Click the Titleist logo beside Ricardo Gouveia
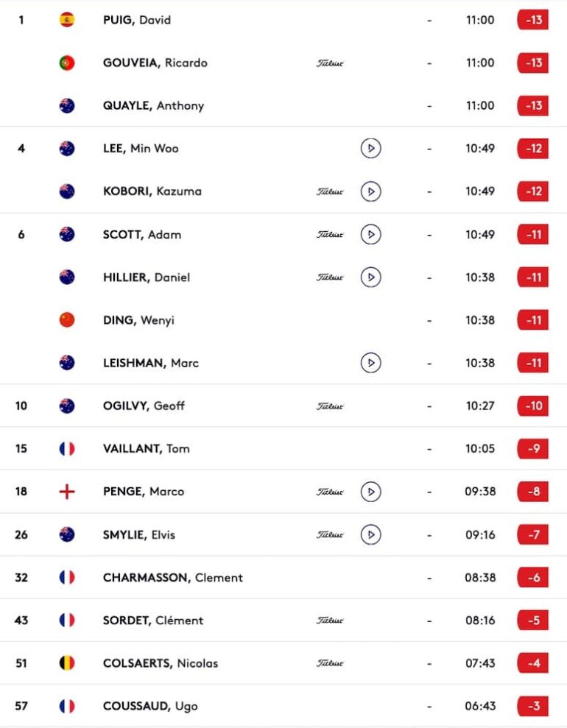Image resolution: width=567 pixels, height=728 pixels. (330, 63)
